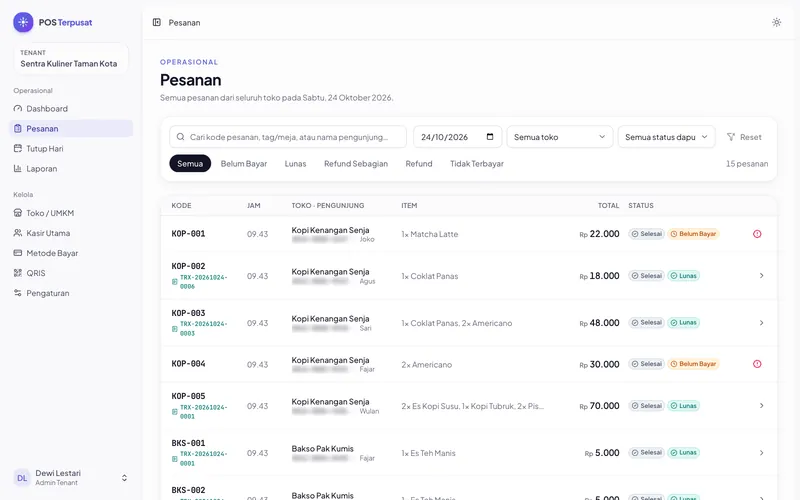Select the Refund filter tab
800x500 pixels.
click(419, 163)
